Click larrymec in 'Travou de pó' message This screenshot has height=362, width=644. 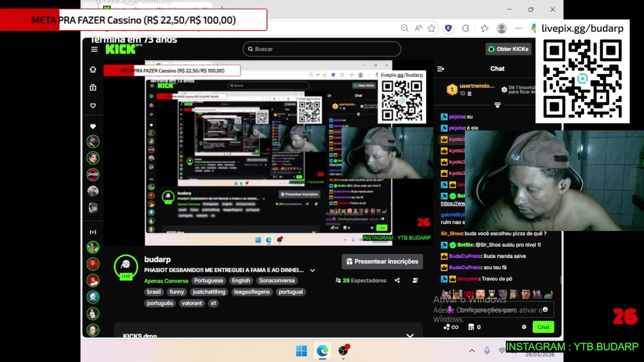coord(468,279)
